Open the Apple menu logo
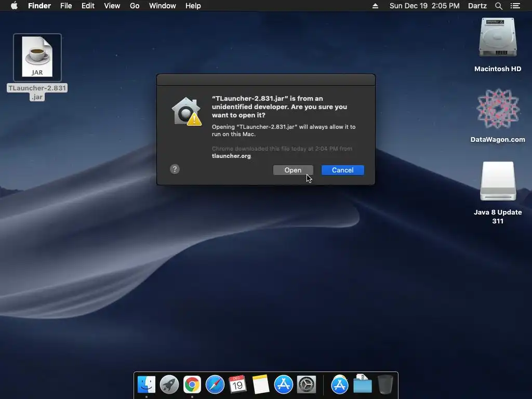 tap(14, 6)
